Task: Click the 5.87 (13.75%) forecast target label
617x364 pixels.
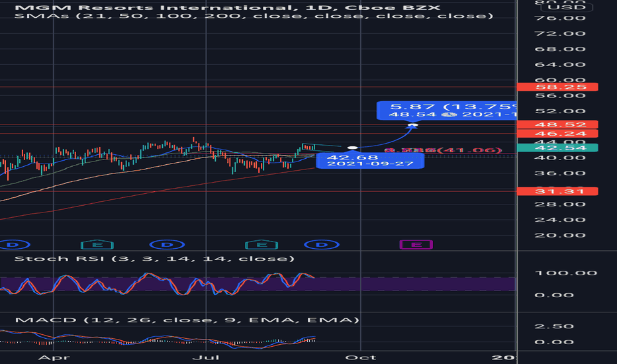Action: 447,110
